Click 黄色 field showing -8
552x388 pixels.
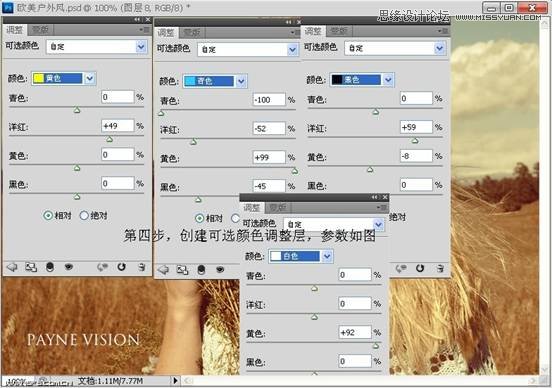click(x=416, y=156)
